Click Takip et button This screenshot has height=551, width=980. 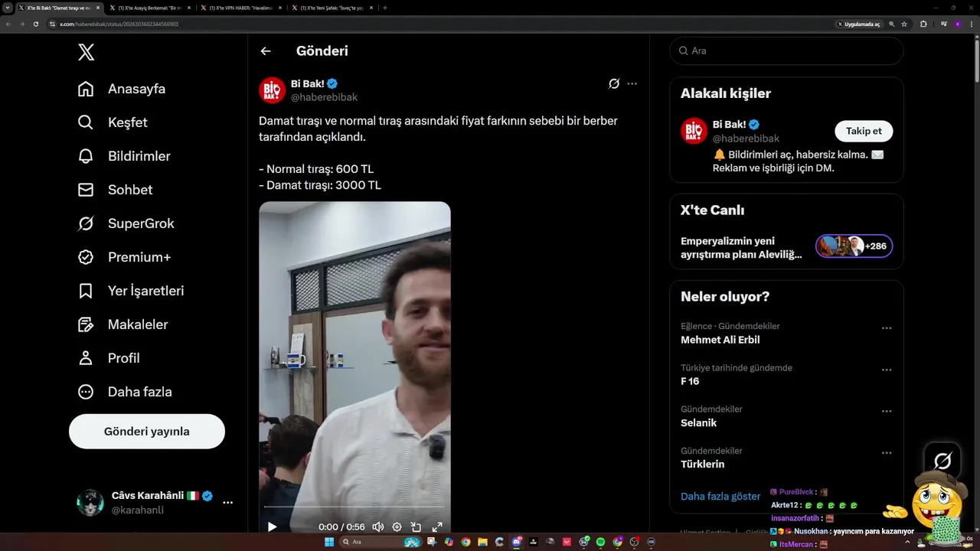click(864, 131)
